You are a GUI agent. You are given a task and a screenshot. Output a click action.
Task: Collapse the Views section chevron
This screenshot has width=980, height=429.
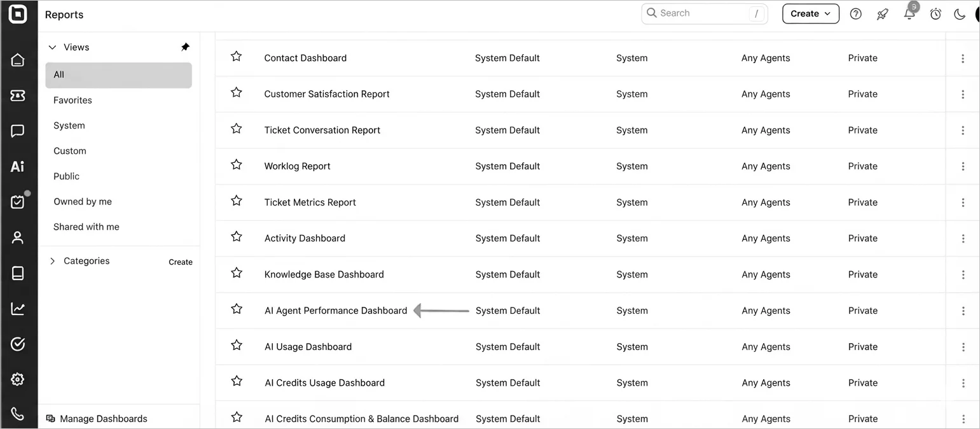pos(52,47)
